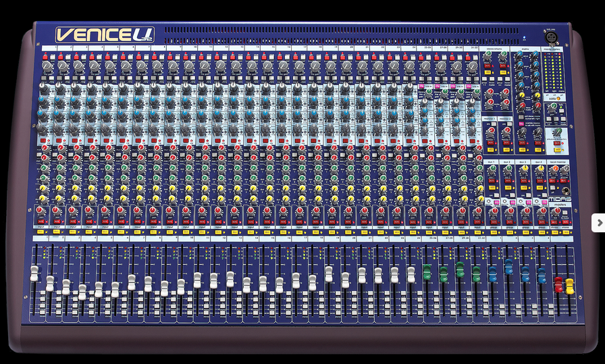Click the orange local monitor level knob
Screen dimensions: 605x364
pyautogui.click(x=554, y=169)
